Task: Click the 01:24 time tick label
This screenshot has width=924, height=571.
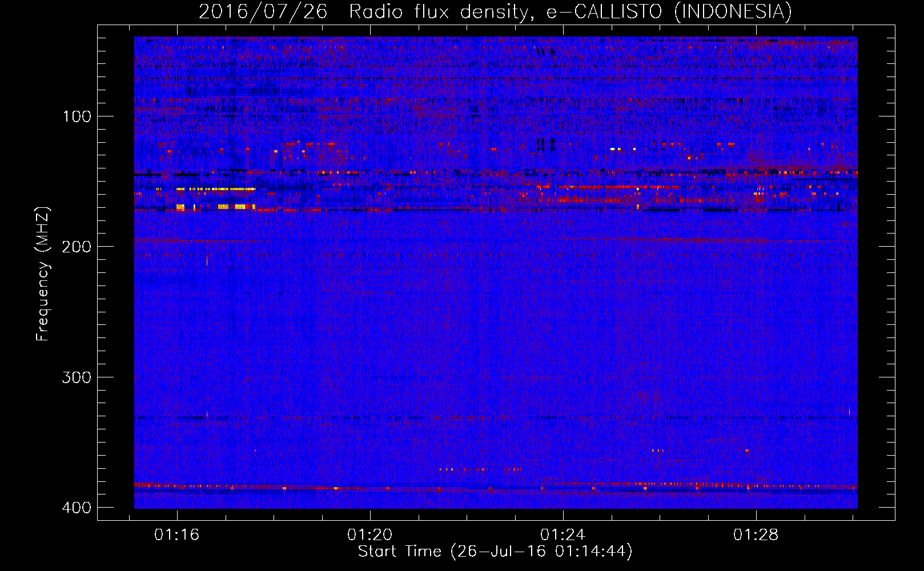Action: tap(563, 534)
